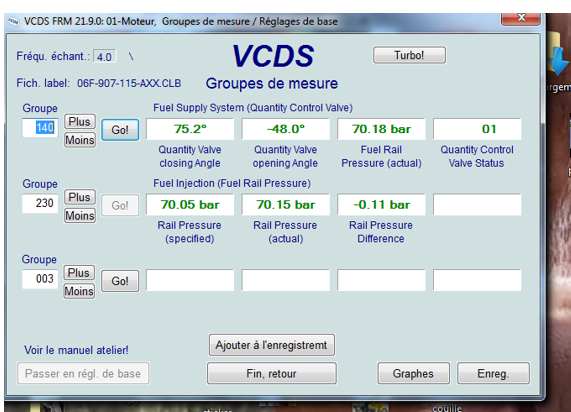The height and width of the screenshot is (412, 571).
Task: Click the 70.15 bar actual pressure value
Action: click(x=286, y=205)
